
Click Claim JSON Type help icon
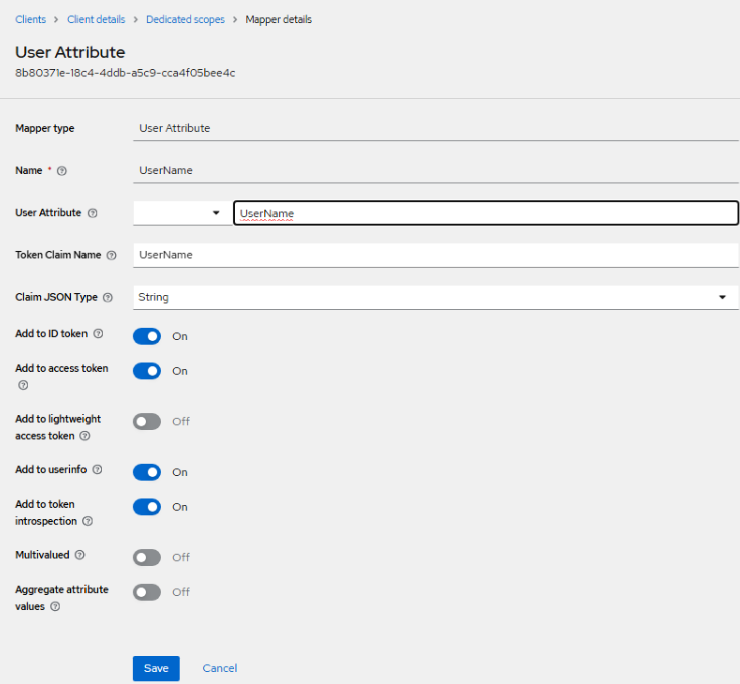(108, 298)
